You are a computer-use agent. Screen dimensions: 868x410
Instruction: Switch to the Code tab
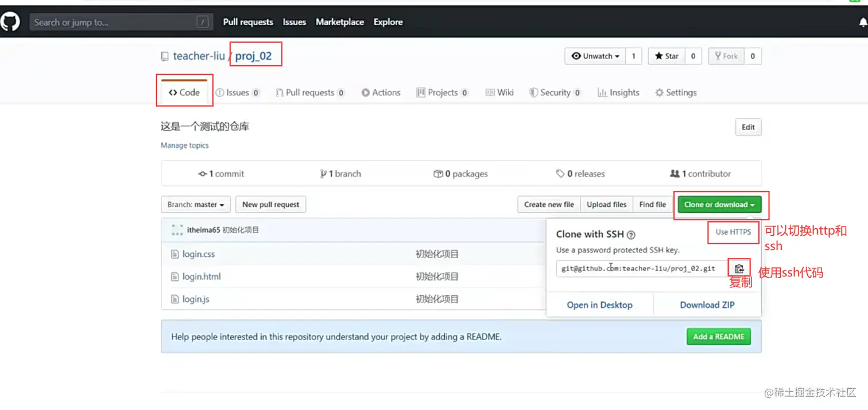(x=184, y=92)
